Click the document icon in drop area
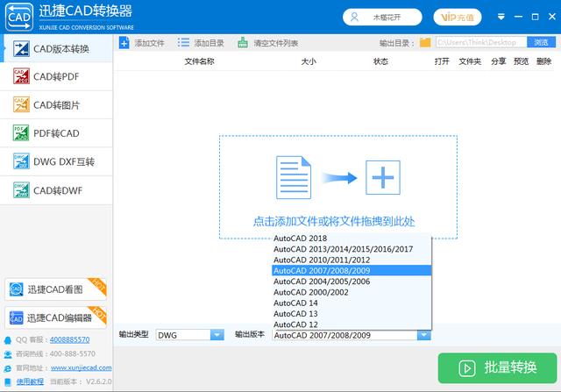Viewport: 561px width, 392px height. click(x=294, y=177)
